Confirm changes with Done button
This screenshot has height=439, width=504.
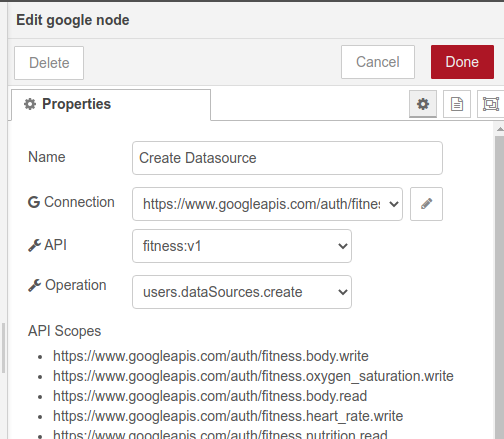pos(462,62)
